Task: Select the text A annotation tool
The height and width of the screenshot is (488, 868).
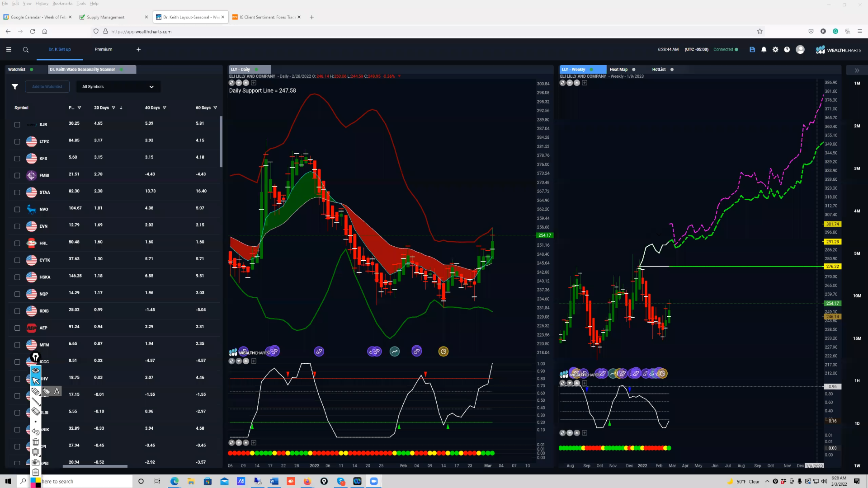Action: [57, 391]
